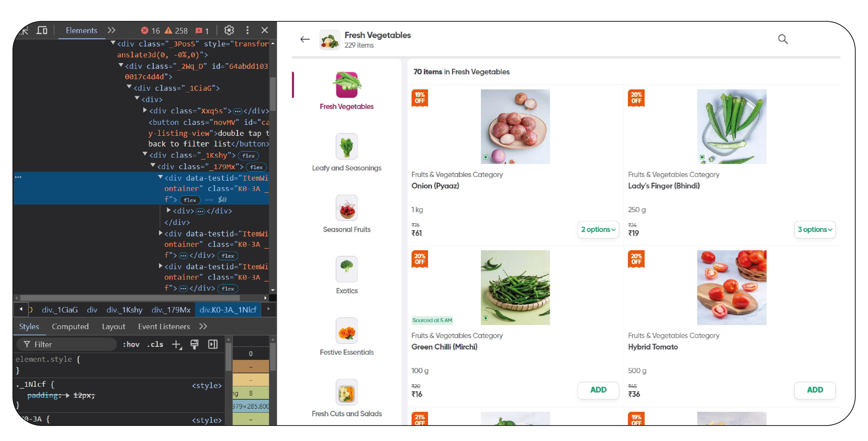Select div._1Kshy breadcrumb
The height and width of the screenshot is (441, 868).
[124, 310]
